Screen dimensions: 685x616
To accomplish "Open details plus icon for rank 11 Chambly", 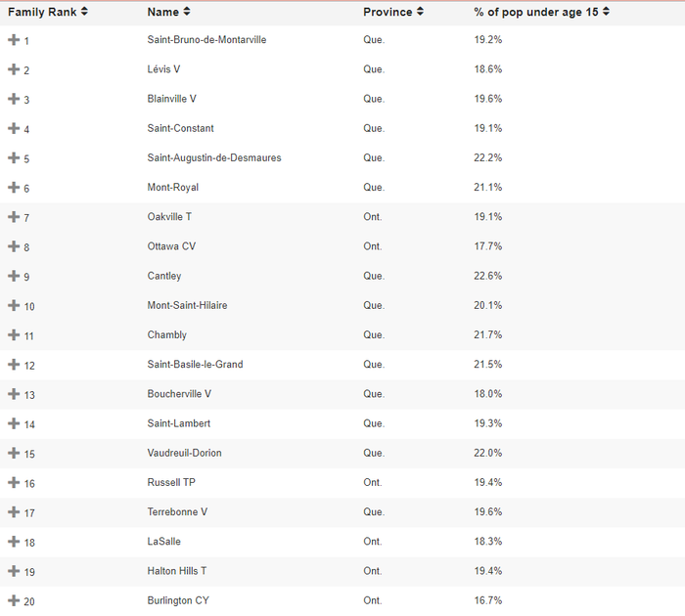I will [x=14, y=334].
